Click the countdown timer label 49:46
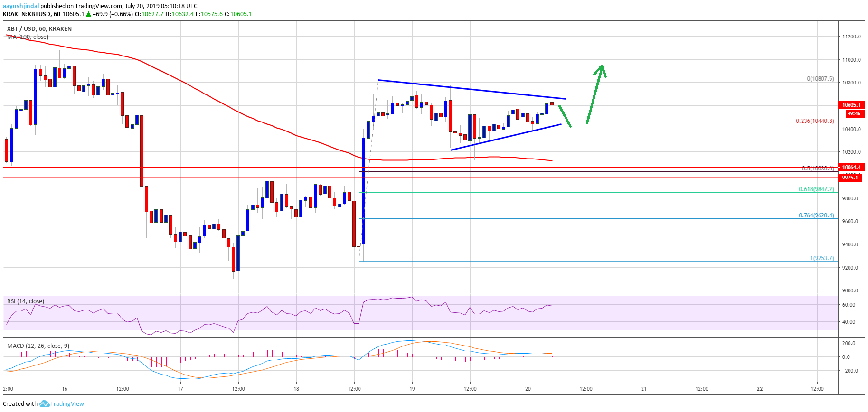This screenshot has width=868, height=412. pyautogui.click(x=854, y=113)
